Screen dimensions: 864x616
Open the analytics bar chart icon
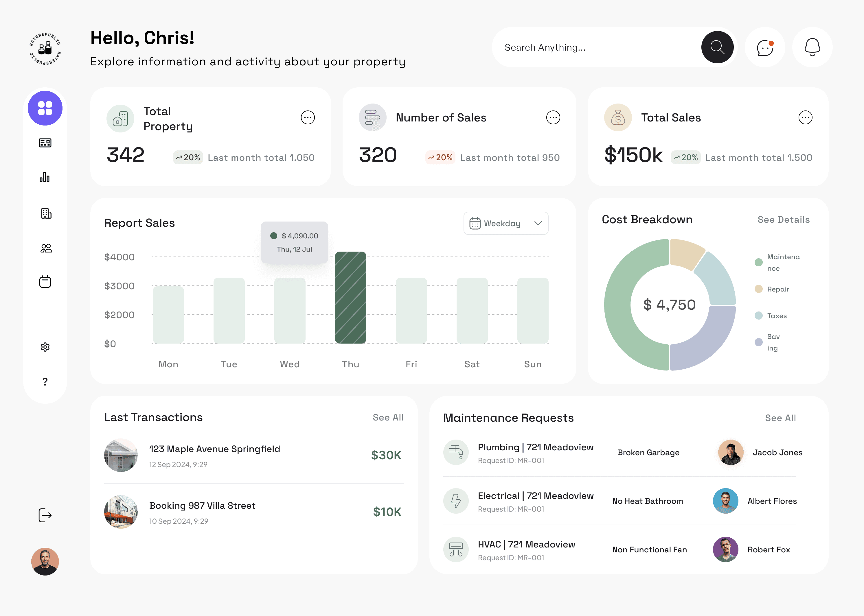(45, 178)
